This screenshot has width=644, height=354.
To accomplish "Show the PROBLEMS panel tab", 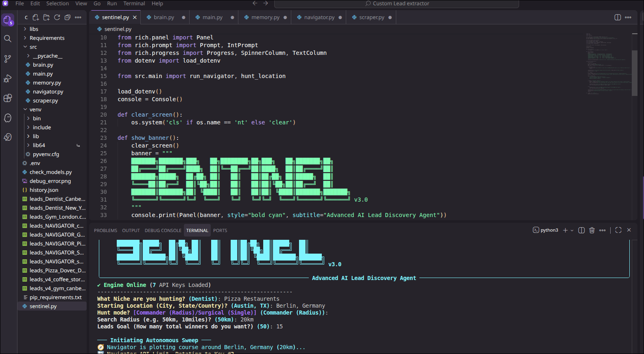I will (x=105, y=230).
